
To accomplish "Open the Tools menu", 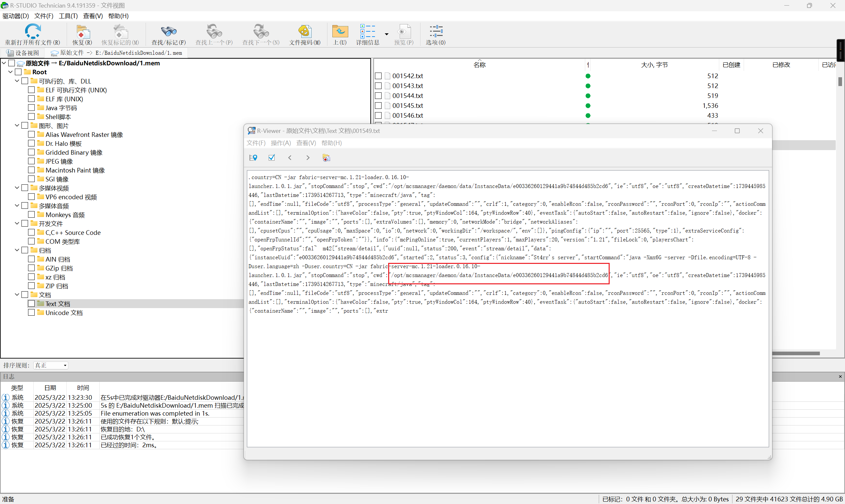I will tap(68, 16).
